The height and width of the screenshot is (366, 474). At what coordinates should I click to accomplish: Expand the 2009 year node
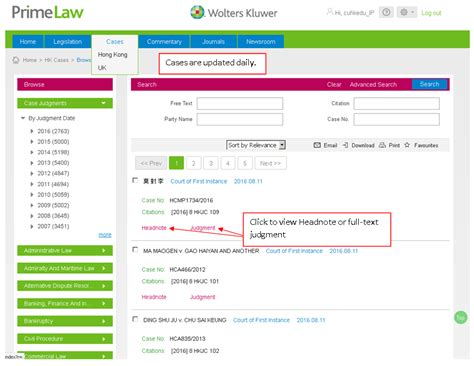pyautogui.click(x=32, y=205)
